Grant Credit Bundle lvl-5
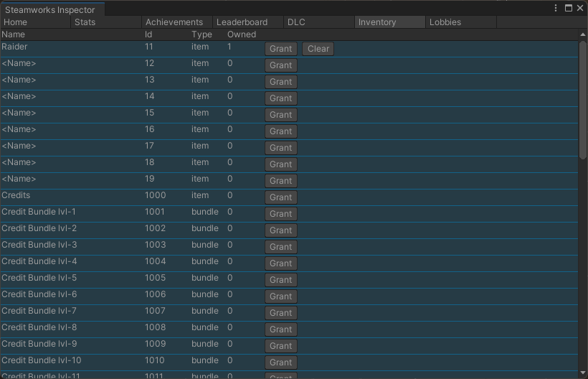This screenshot has height=379, width=588. pos(281,280)
